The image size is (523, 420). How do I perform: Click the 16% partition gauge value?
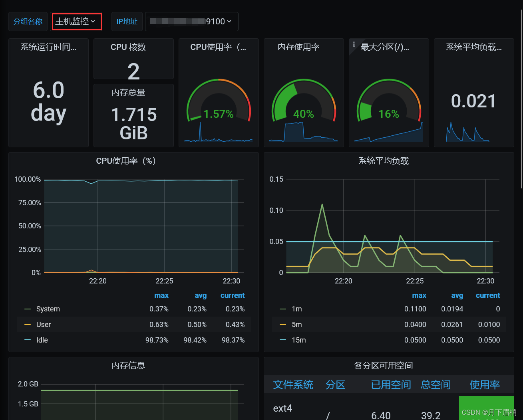pos(389,114)
